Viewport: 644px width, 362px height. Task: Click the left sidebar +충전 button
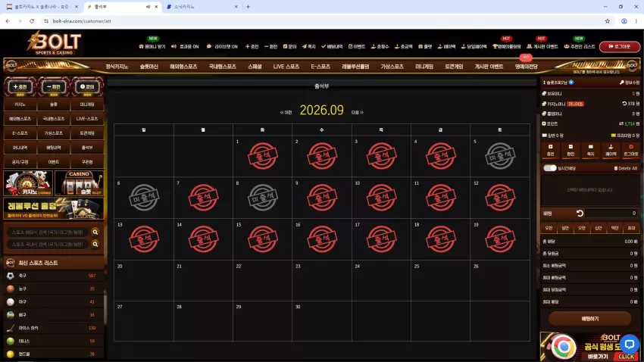pyautogui.click(x=20, y=86)
